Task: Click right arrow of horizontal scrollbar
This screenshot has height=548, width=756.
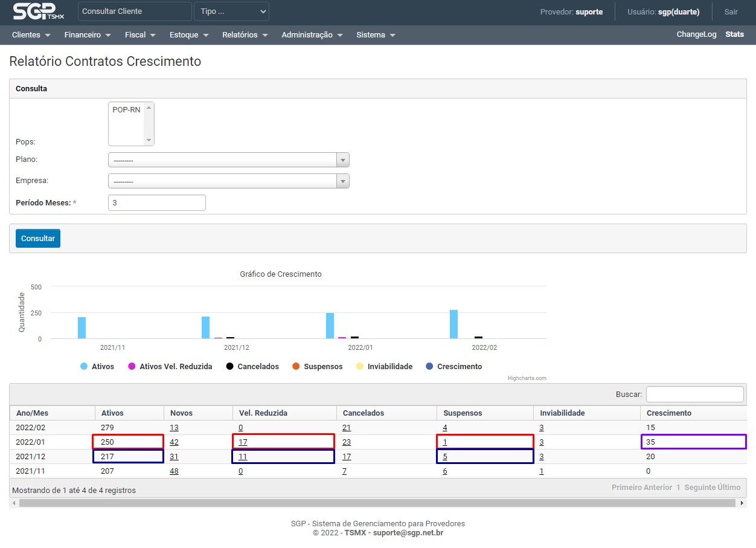Action: 742,503
